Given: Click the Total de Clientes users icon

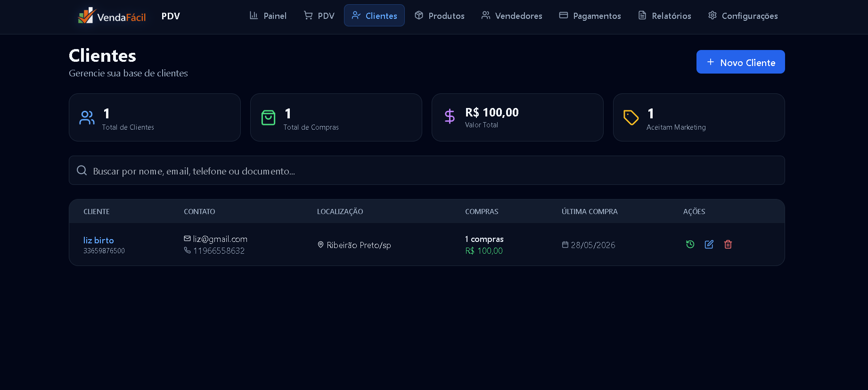Looking at the screenshot, I should coord(87,117).
